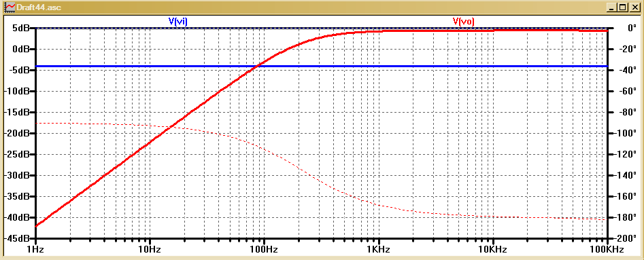This screenshot has width=644, height=260.
Task: Click the 10Hz frequency axis label
Action: point(150,249)
